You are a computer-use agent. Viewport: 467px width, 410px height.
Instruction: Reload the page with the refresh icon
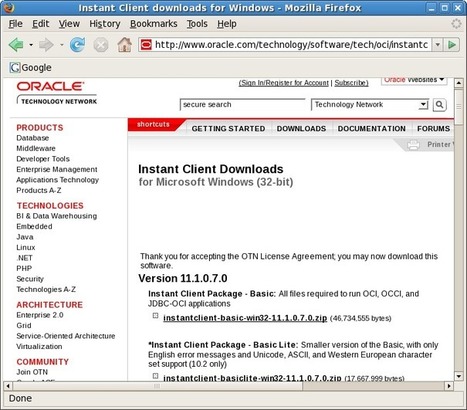[77, 45]
